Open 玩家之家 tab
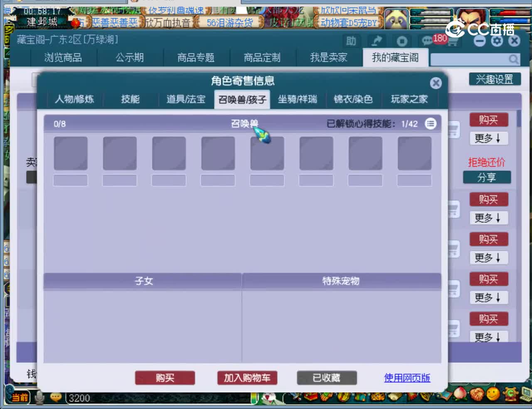 409,99
